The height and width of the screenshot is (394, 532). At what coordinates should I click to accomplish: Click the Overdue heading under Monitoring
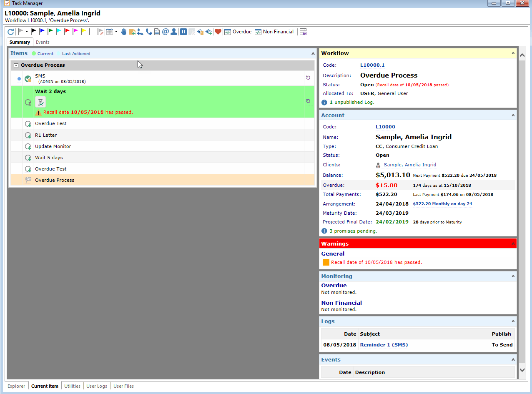coord(334,286)
